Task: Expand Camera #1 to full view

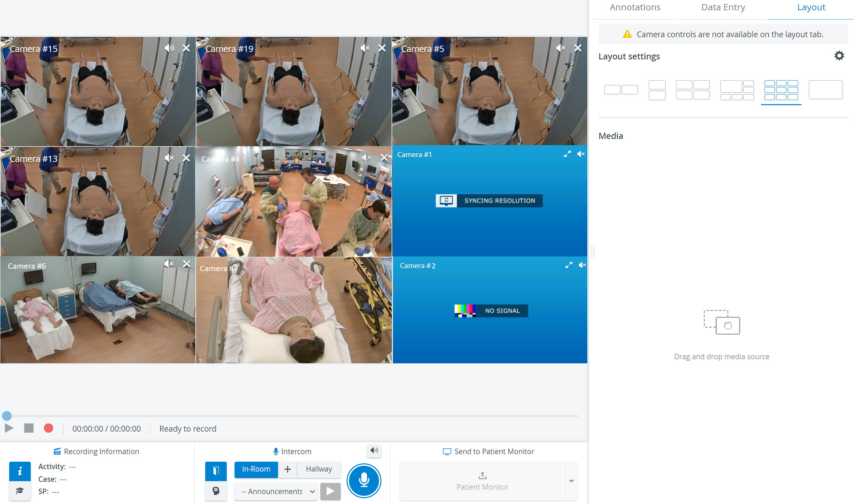Action: pyautogui.click(x=567, y=154)
